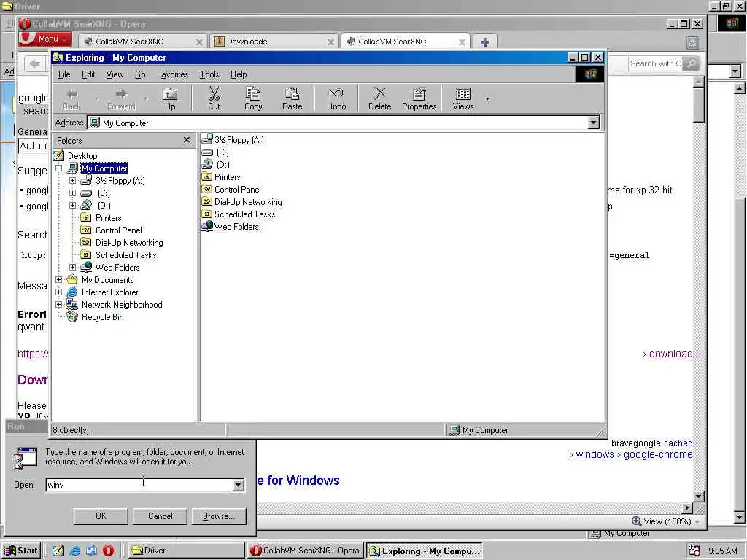The image size is (747, 560).
Task: Open the Go menu in Explorer
Action: [x=140, y=74]
